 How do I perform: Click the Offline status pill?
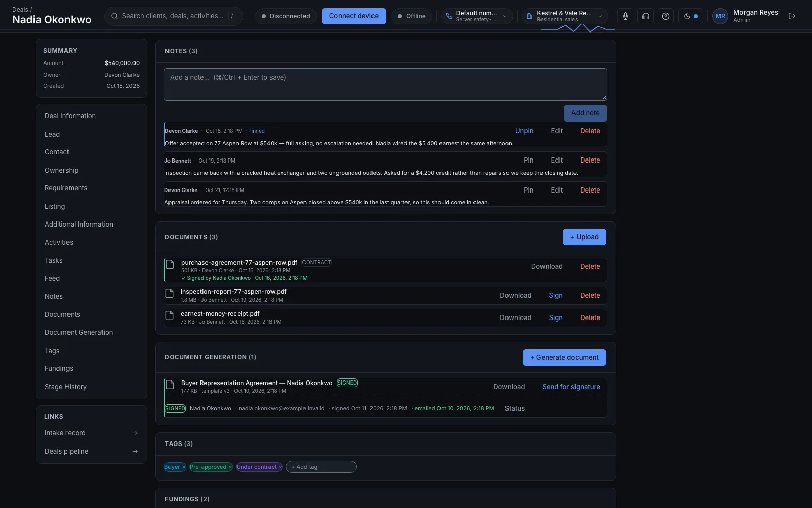tap(412, 16)
